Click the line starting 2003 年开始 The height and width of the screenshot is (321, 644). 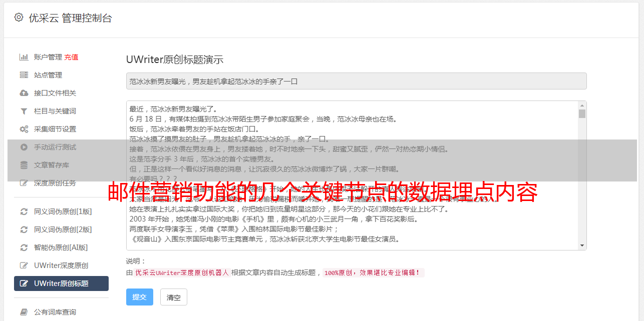[x=274, y=219]
